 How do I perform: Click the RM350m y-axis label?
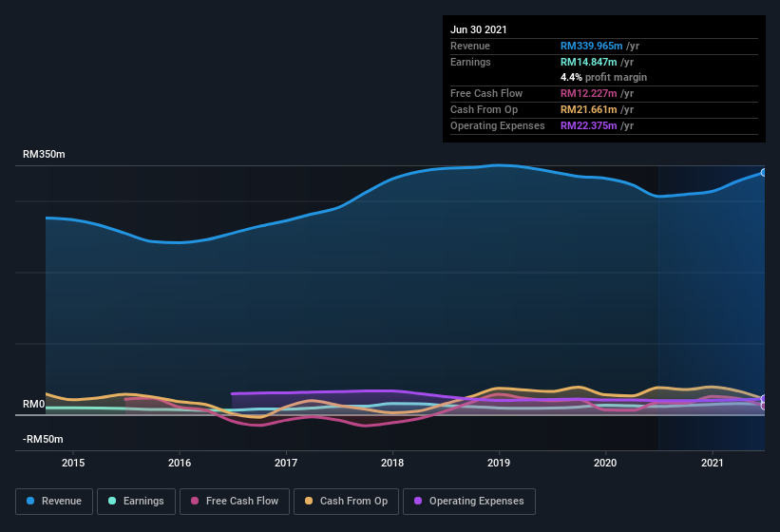pos(44,154)
